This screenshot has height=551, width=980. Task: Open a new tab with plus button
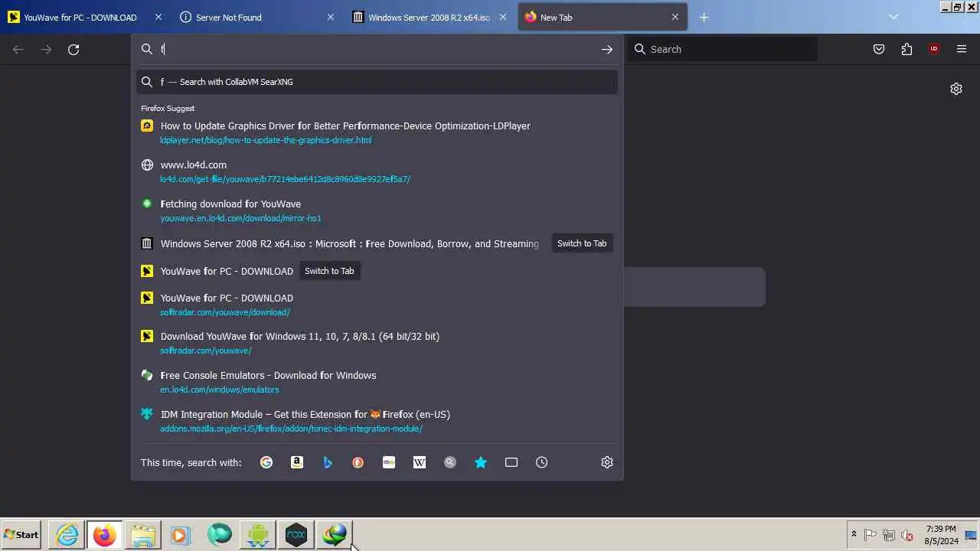coord(704,17)
